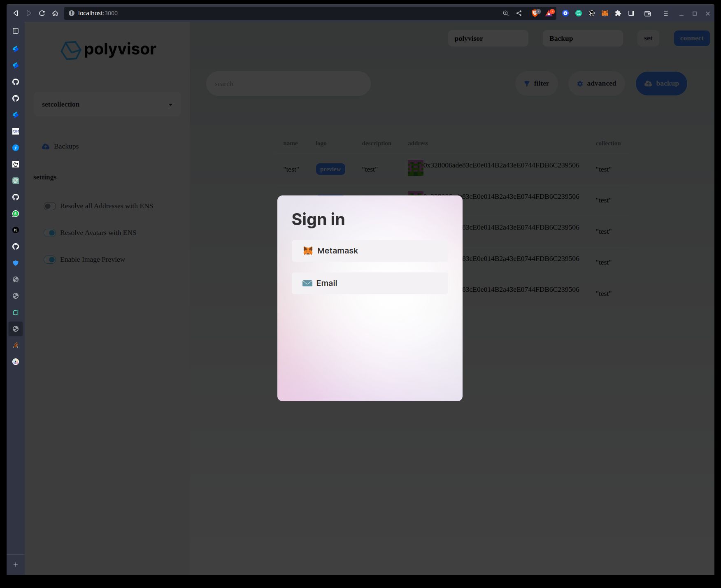Open the browser hamburger menu
The image size is (721, 588).
coord(665,13)
